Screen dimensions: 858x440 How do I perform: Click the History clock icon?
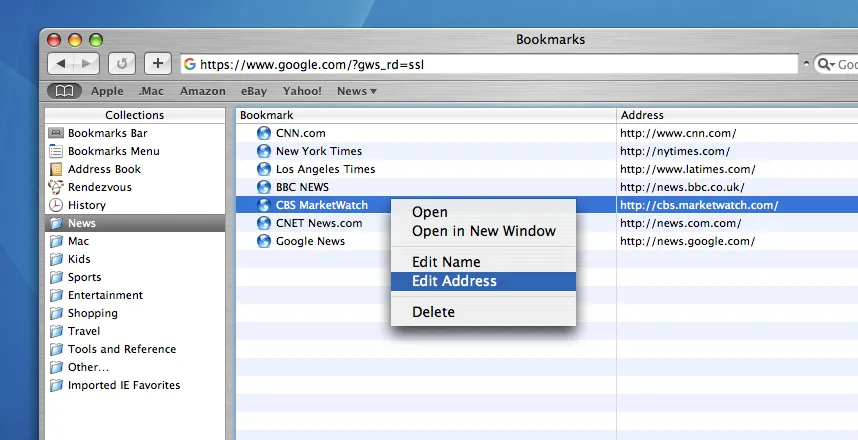[x=56, y=205]
